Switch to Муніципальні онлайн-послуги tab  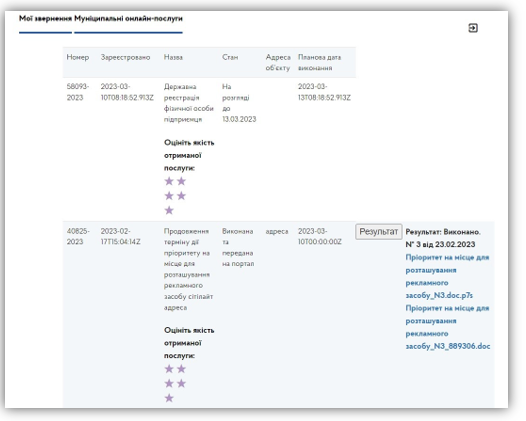tap(128, 18)
